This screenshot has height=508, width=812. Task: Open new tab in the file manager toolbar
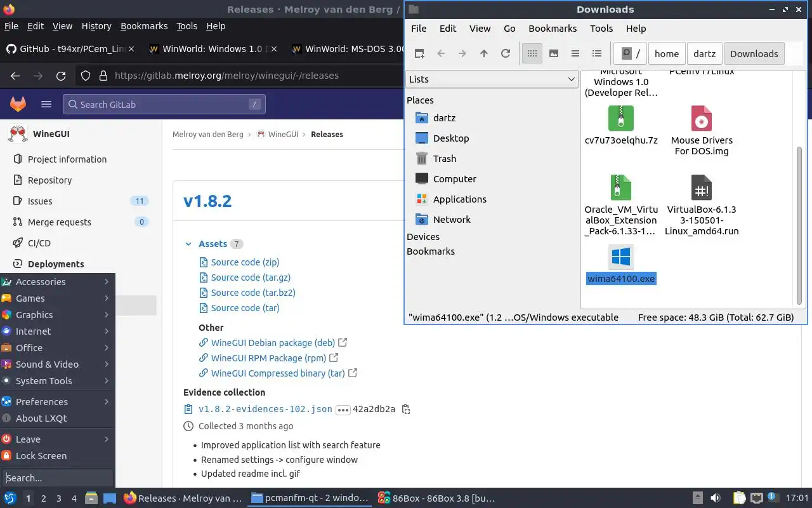click(x=419, y=53)
